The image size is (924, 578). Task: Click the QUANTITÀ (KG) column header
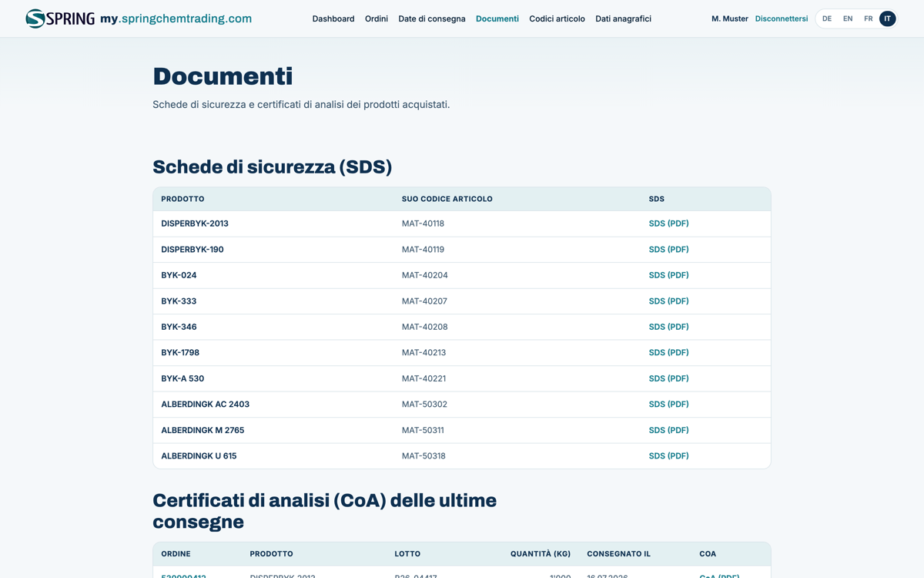pos(541,554)
